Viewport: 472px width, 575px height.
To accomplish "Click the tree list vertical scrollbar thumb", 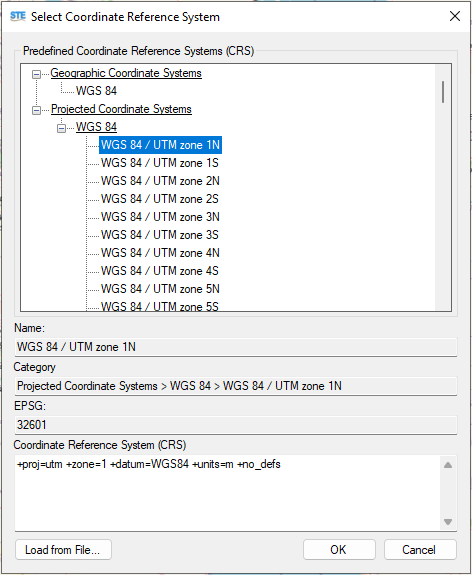I will [x=443, y=92].
